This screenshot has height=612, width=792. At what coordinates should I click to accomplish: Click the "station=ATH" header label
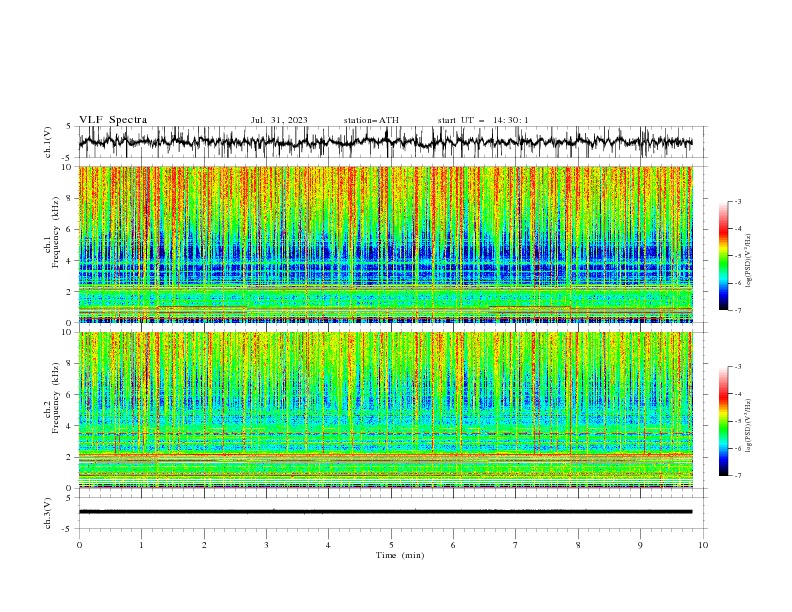click(371, 120)
